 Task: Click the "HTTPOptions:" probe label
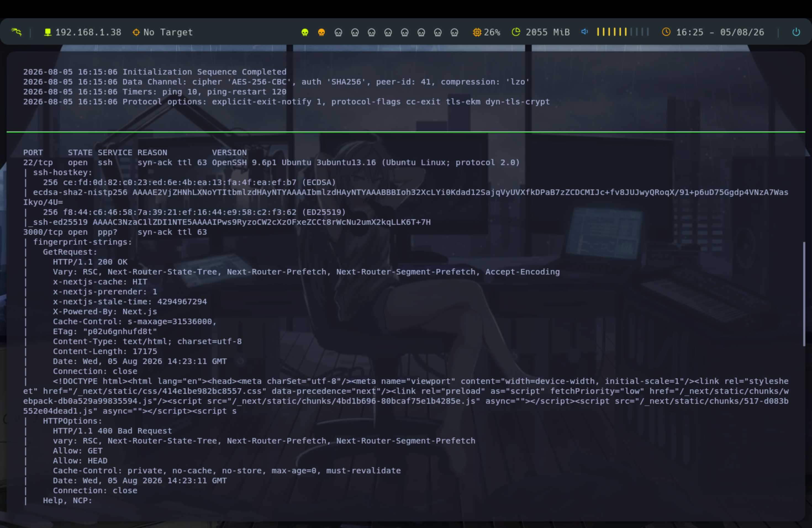pyautogui.click(x=72, y=421)
